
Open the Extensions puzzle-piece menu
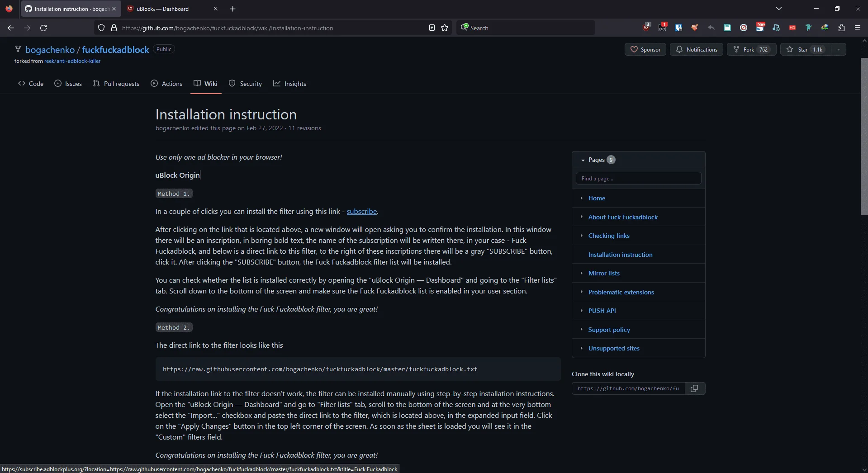click(841, 28)
